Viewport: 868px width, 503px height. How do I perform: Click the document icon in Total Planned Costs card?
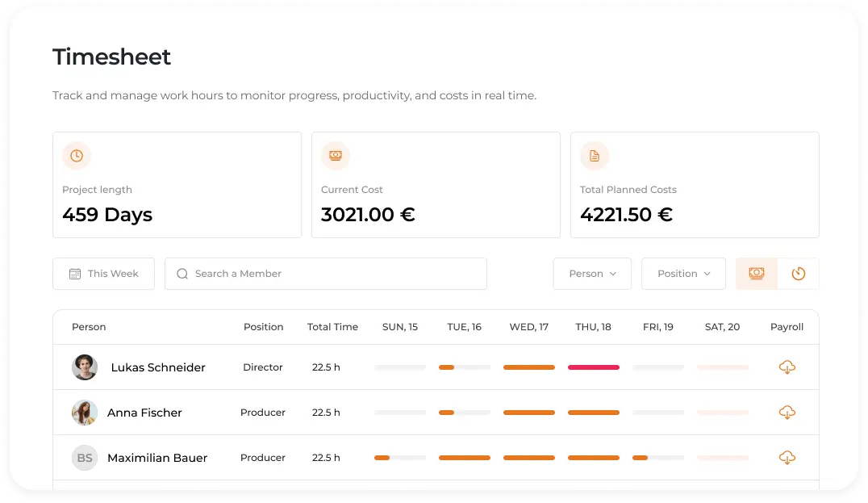595,156
